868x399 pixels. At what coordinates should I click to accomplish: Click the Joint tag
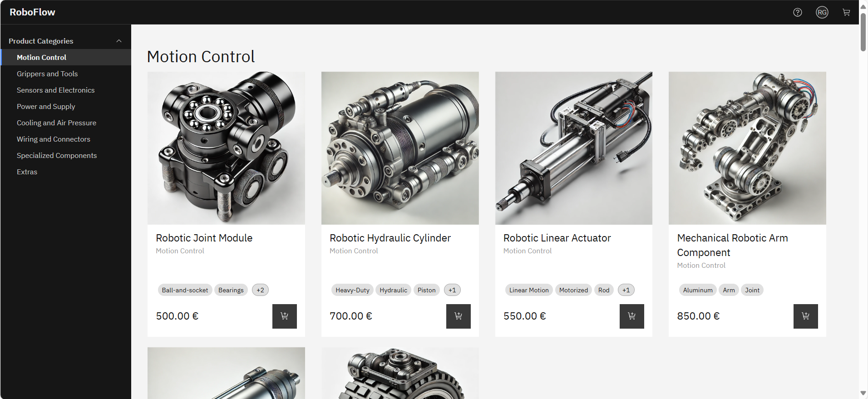[x=752, y=290]
